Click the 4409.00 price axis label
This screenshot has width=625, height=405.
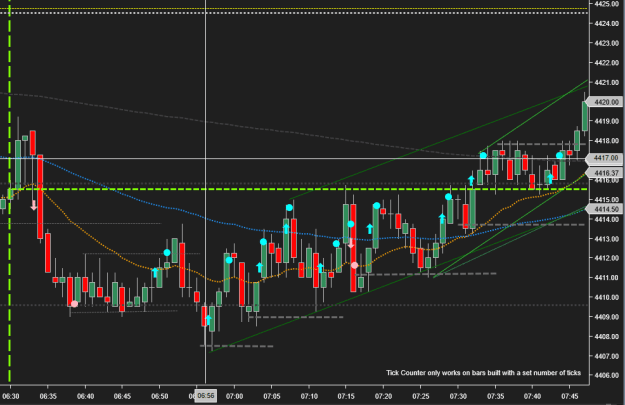point(607,317)
